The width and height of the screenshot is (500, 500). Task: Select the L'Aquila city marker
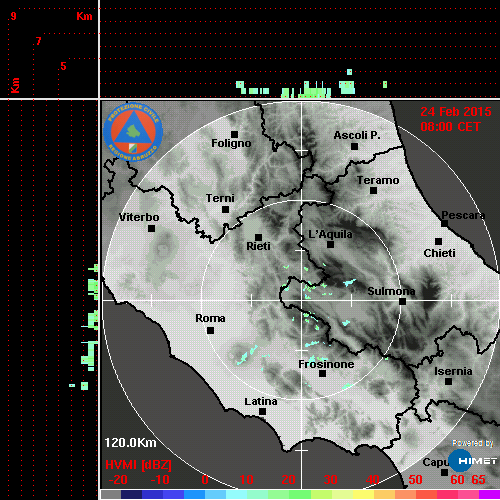330,245
